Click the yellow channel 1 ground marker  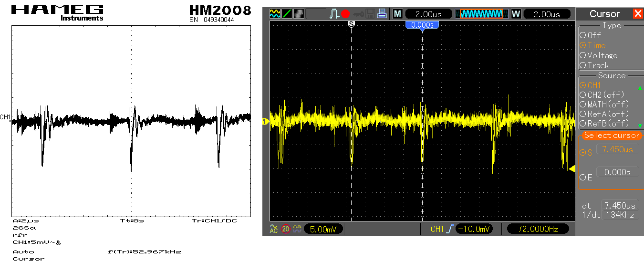coord(265,122)
